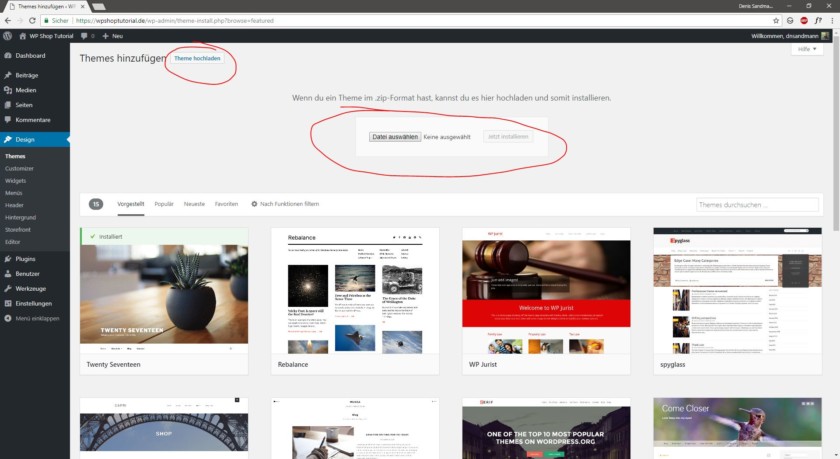Click the Datei auswählen file button
The height and width of the screenshot is (459, 840).
395,136
